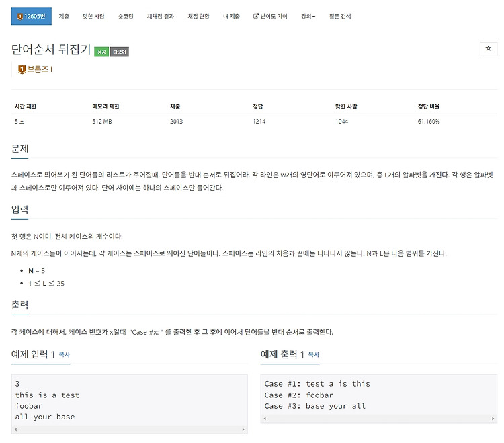
Task: Click sample input line 'foobar'
Action: point(29,406)
